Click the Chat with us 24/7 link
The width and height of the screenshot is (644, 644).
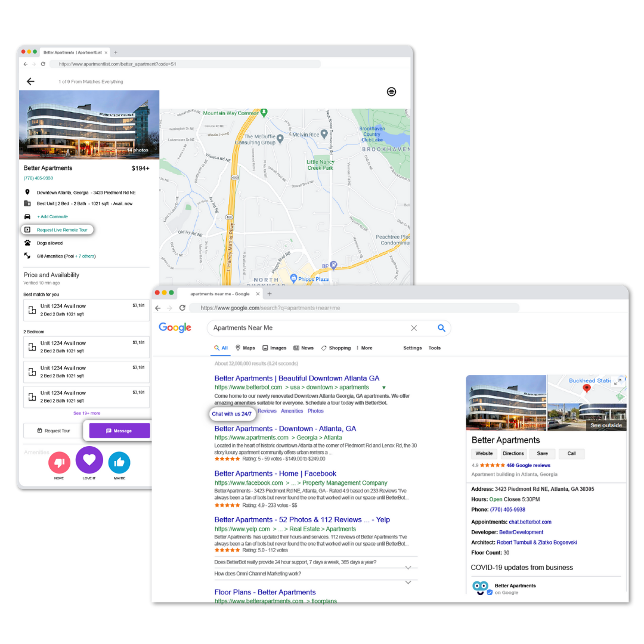click(231, 414)
